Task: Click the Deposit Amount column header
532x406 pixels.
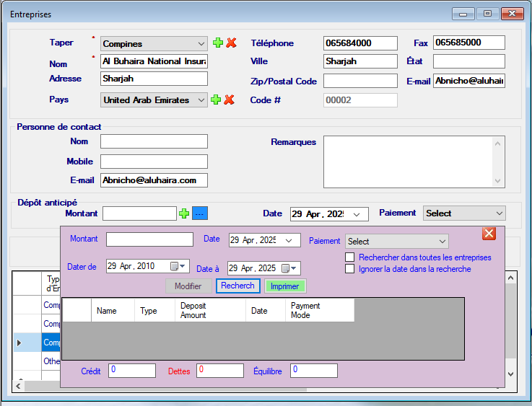Action: pos(210,311)
